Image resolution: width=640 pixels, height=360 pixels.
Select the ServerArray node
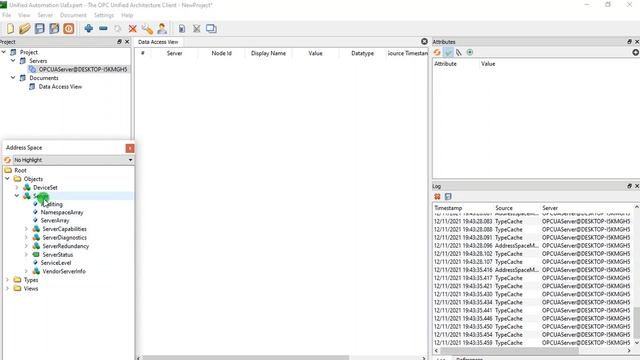[55, 220]
